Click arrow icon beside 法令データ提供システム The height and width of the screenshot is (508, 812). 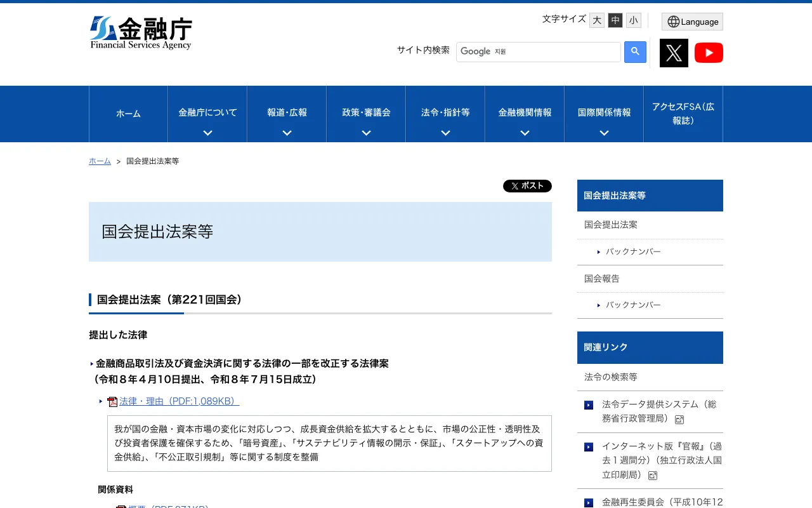click(589, 405)
